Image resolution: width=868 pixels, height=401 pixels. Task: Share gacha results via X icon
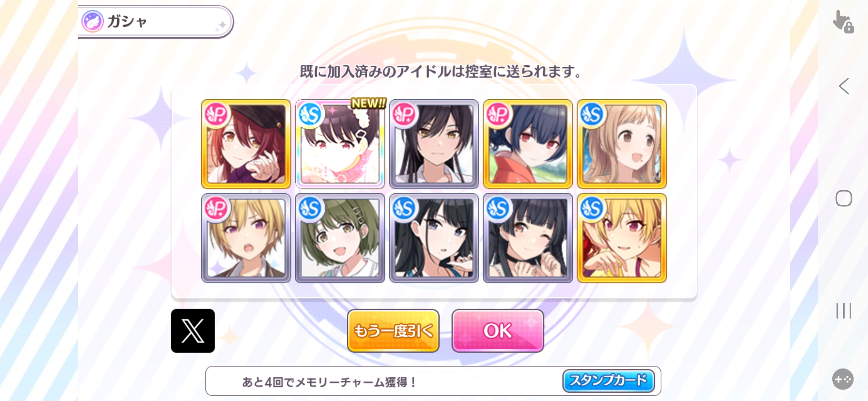pyautogui.click(x=193, y=330)
